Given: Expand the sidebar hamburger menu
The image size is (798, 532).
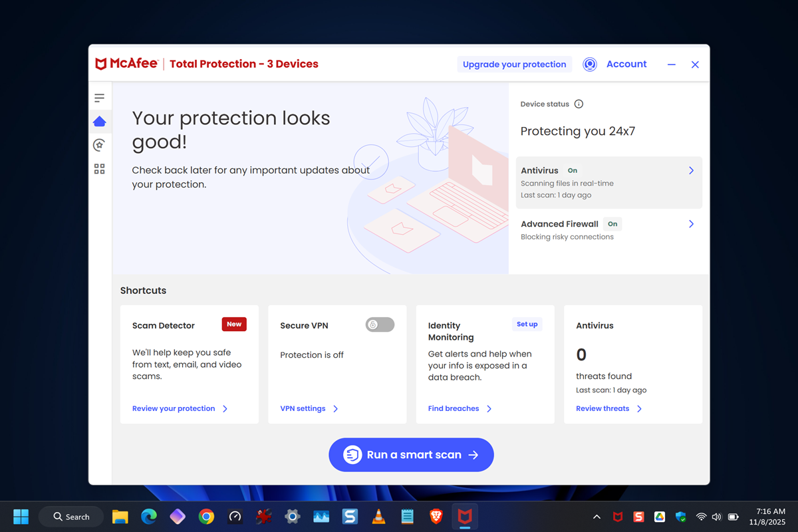Looking at the screenshot, I should click(99, 98).
